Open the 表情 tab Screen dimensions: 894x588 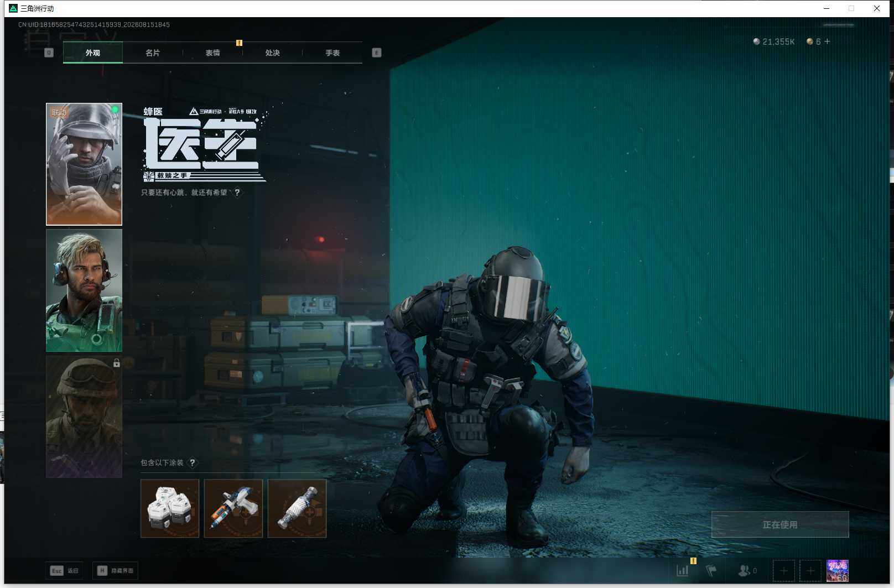212,53
